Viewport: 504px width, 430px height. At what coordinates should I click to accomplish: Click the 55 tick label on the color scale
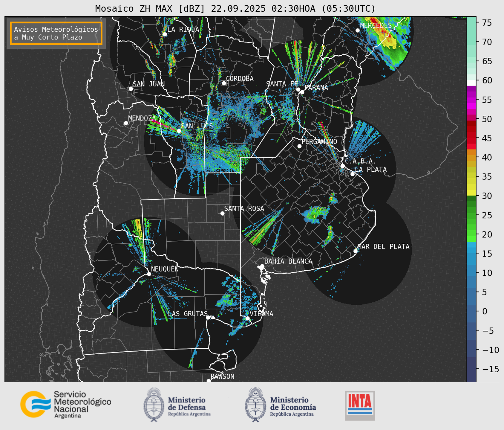pyautogui.click(x=487, y=100)
